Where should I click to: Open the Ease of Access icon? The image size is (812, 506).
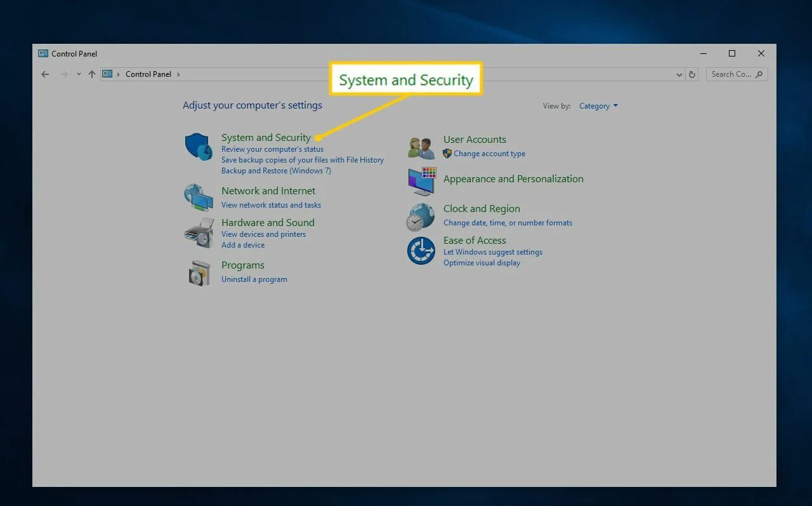421,251
